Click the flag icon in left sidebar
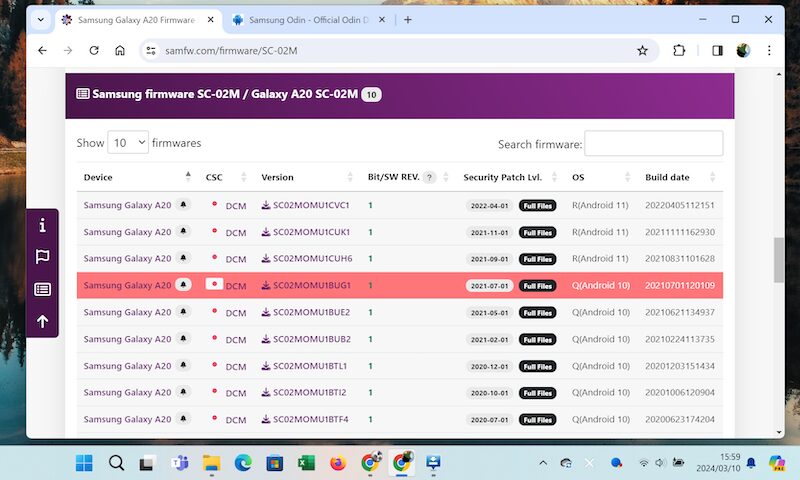The width and height of the screenshot is (800, 480). [42, 257]
